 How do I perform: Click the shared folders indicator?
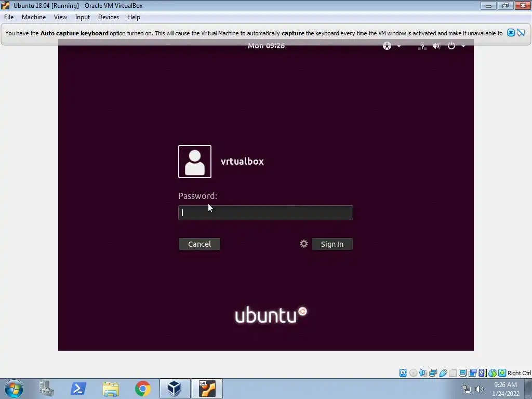click(x=453, y=373)
